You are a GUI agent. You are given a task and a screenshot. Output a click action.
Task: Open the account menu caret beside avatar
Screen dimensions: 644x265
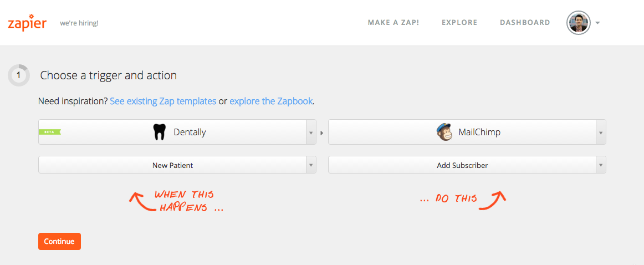pyautogui.click(x=597, y=23)
